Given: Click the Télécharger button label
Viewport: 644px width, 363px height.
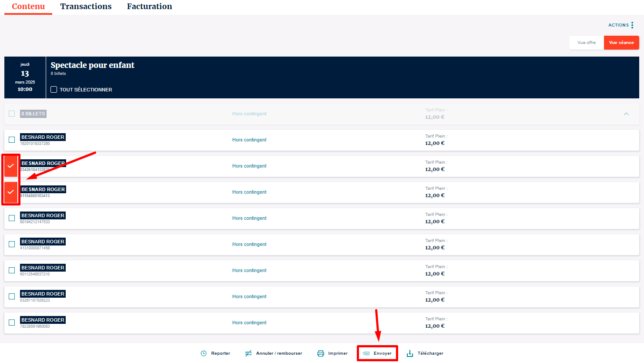Looking at the screenshot, I should 430,353.
